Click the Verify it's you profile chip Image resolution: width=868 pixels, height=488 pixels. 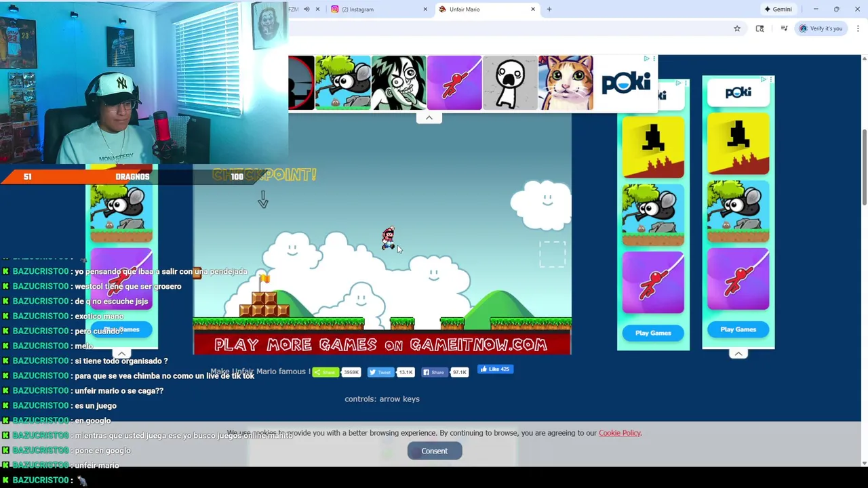821,28
